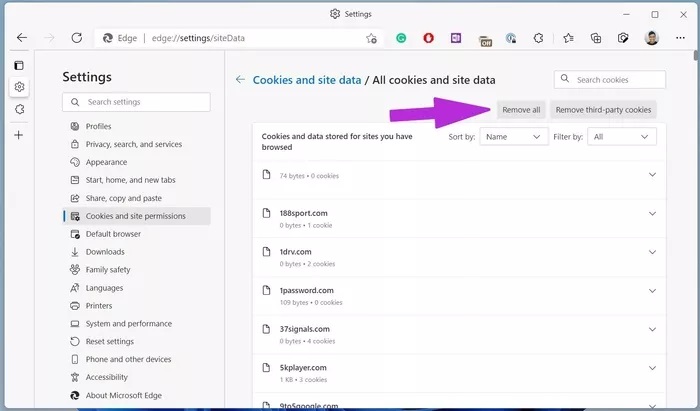Select System and performance in sidebar

pyautogui.click(x=129, y=324)
